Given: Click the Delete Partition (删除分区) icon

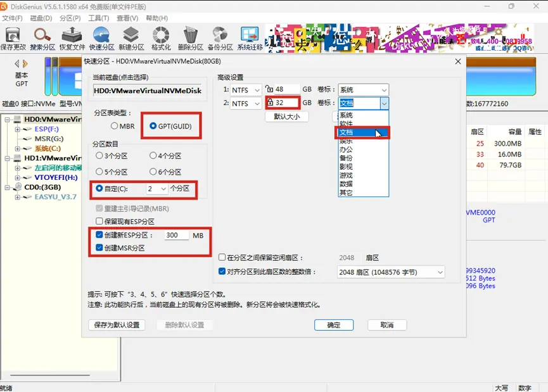Looking at the screenshot, I should [191, 39].
